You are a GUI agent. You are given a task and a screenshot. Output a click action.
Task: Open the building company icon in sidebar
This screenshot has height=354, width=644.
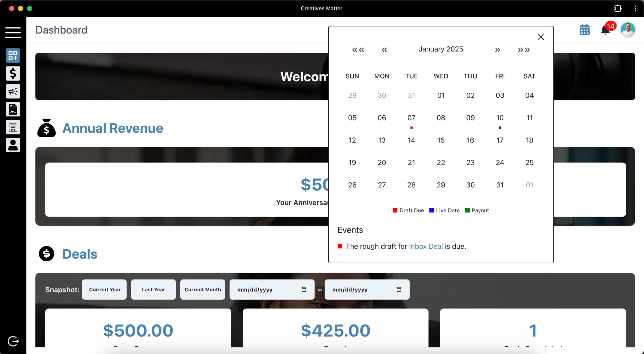click(x=13, y=127)
